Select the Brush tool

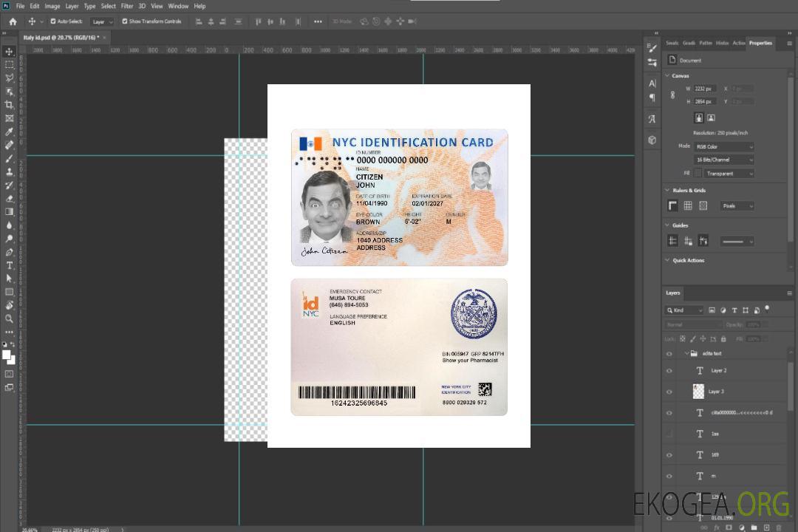[9, 158]
